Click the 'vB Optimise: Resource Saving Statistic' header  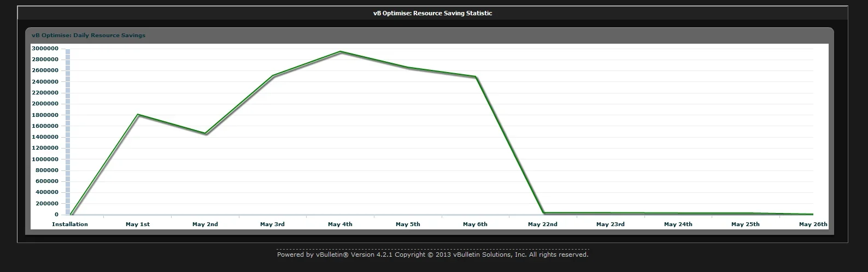pyautogui.click(x=432, y=13)
